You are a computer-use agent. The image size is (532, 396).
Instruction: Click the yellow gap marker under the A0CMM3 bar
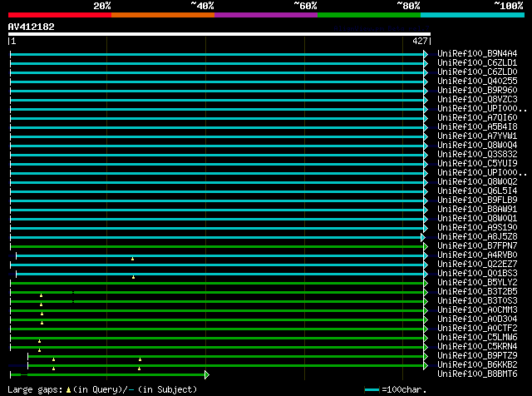pos(42,314)
